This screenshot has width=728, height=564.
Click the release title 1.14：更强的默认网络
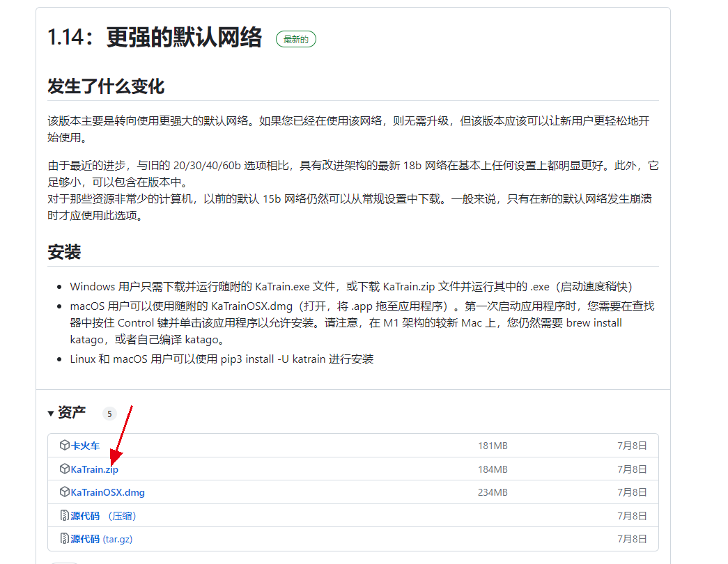click(155, 37)
